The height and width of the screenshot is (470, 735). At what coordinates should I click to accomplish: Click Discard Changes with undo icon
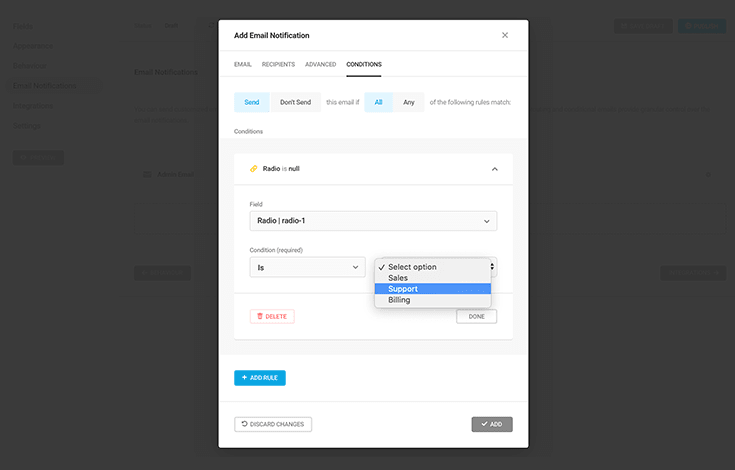click(273, 424)
